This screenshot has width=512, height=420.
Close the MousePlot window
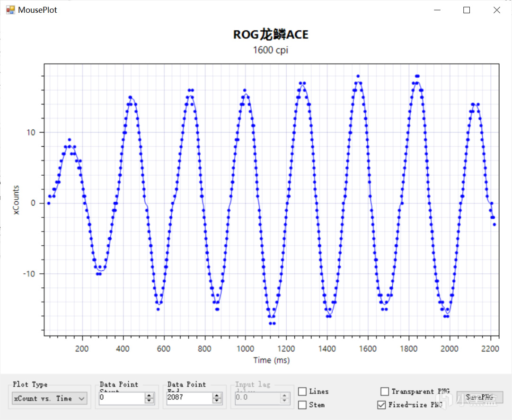pos(497,10)
